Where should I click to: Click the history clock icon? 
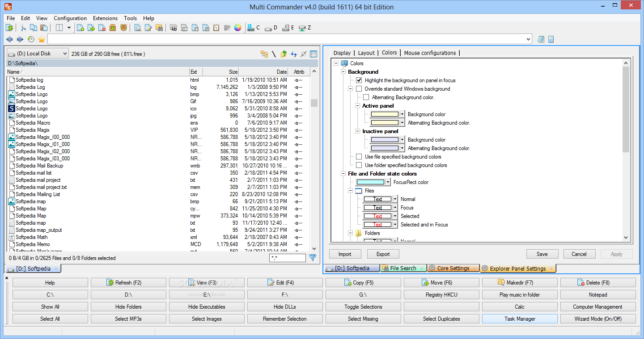tap(31, 39)
